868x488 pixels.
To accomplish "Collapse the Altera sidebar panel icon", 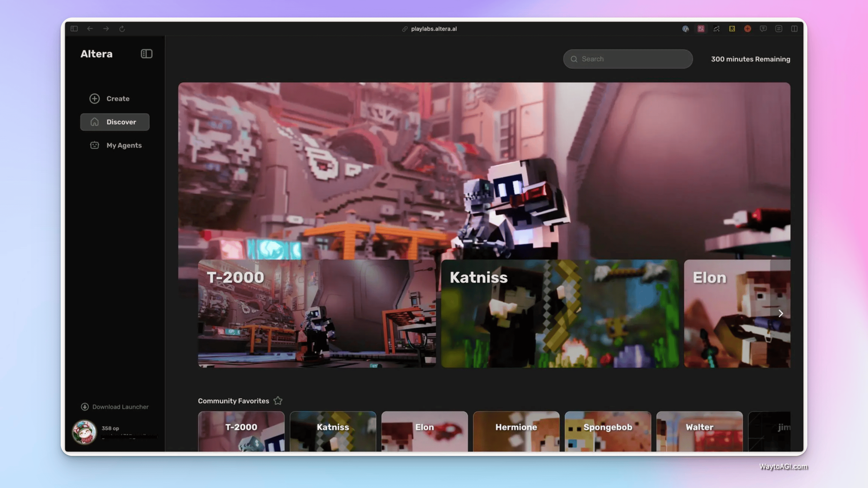I will [x=146, y=54].
